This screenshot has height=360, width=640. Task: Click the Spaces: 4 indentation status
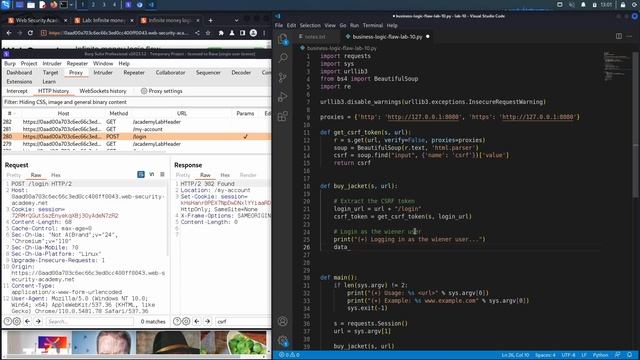[545, 355]
